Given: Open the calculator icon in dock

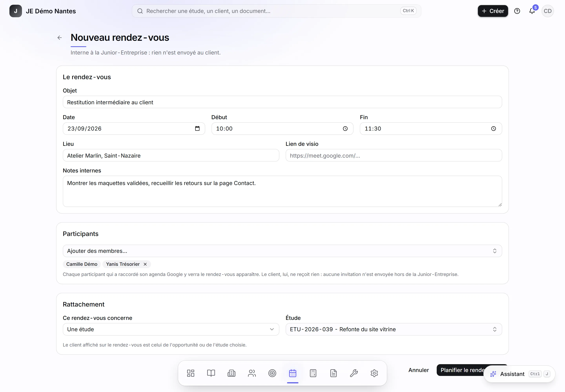Looking at the screenshot, I should [313, 373].
